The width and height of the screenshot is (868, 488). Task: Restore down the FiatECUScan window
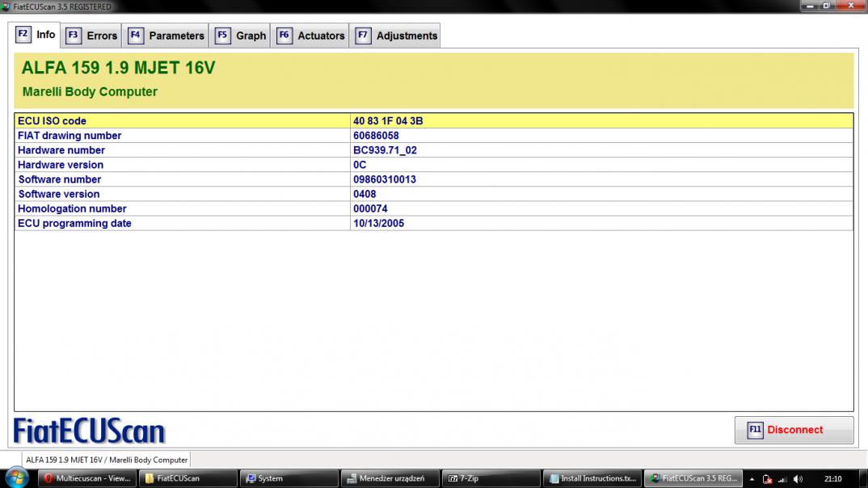pos(826,6)
